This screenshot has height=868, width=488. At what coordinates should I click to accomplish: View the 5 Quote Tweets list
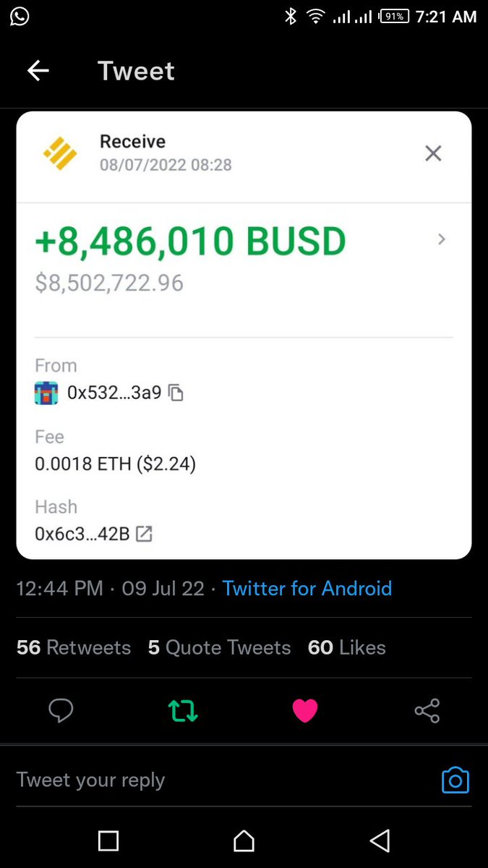coord(219,647)
